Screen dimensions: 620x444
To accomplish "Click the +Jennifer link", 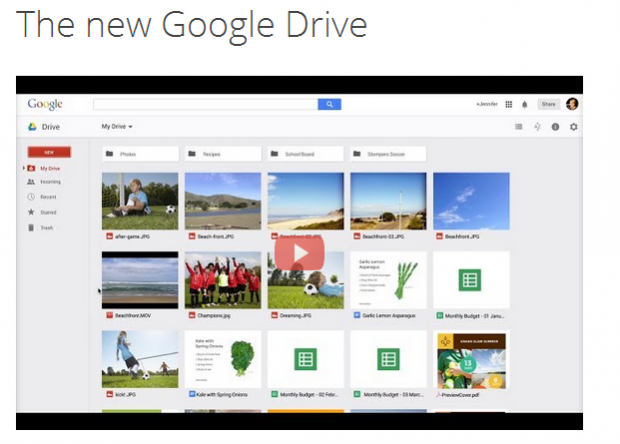I will (487, 104).
